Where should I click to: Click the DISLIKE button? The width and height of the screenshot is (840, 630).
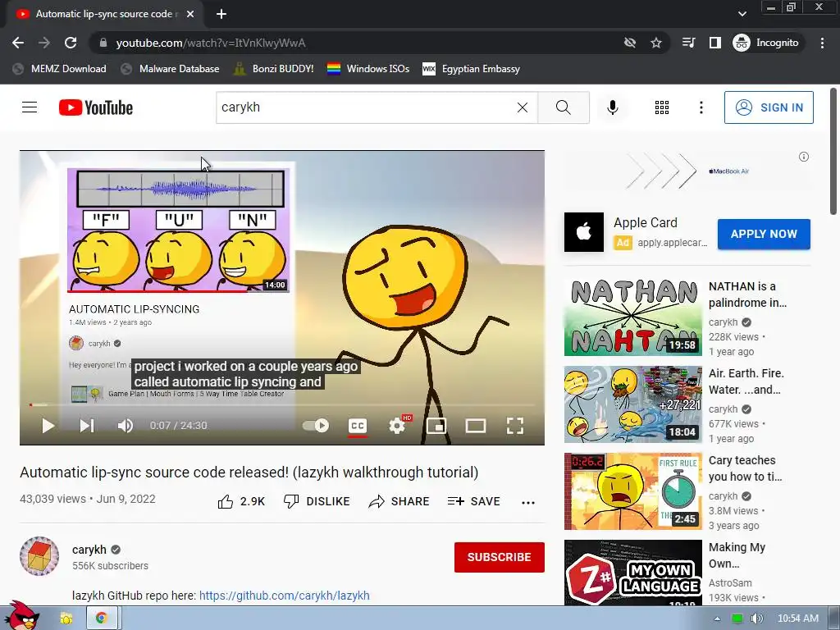click(x=317, y=501)
